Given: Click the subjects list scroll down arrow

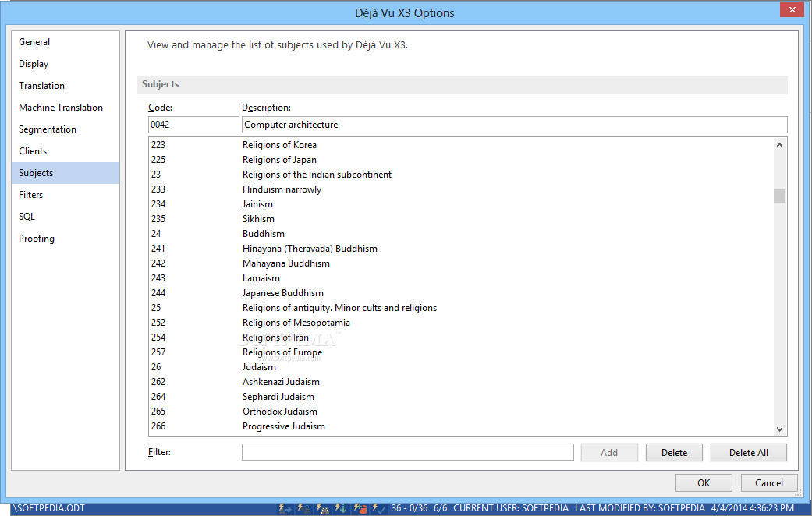Looking at the screenshot, I should coord(779,429).
